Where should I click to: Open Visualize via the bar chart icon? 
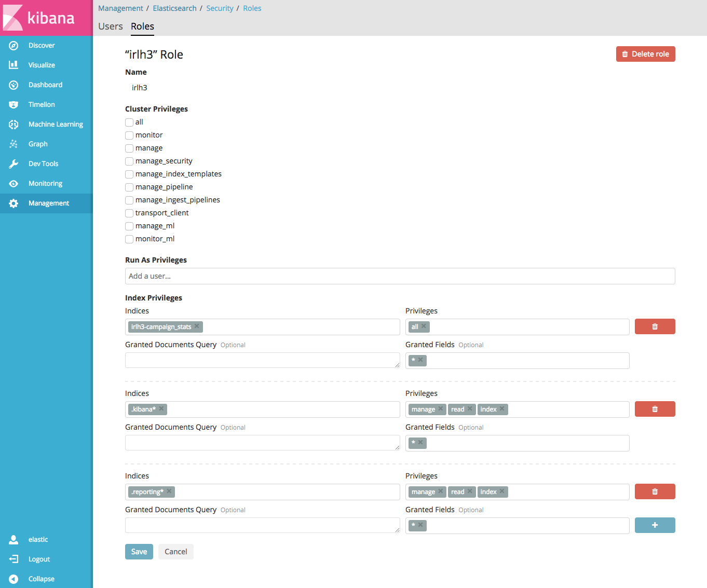(13, 65)
